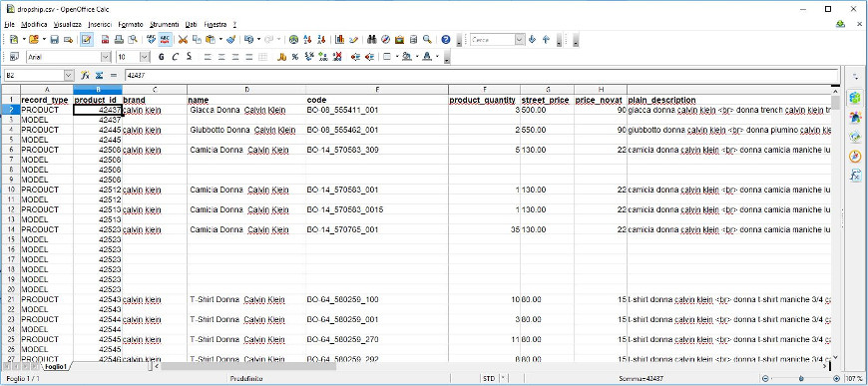This screenshot has height=386, width=868.
Task: Toggle Bold formatting button
Action: tap(161, 57)
